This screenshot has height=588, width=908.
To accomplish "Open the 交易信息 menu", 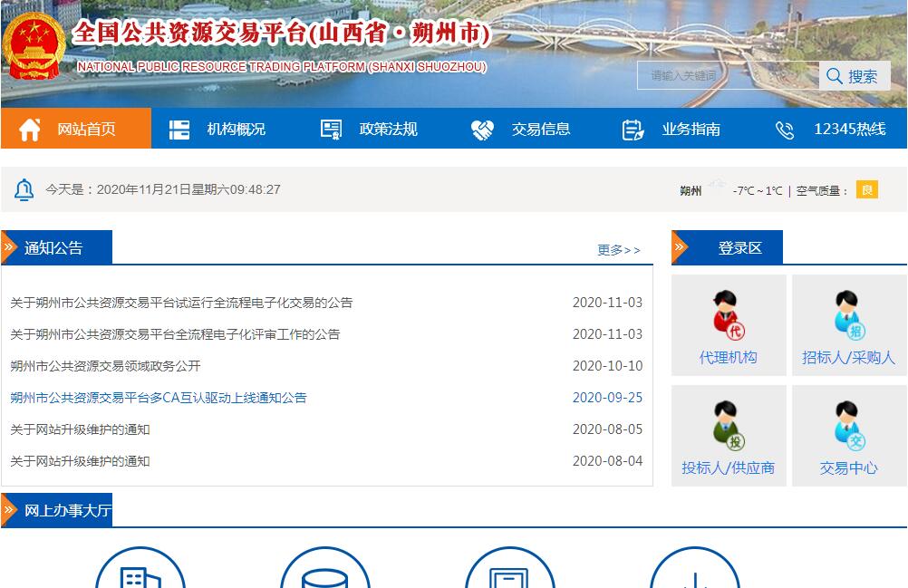I will 540,130.
